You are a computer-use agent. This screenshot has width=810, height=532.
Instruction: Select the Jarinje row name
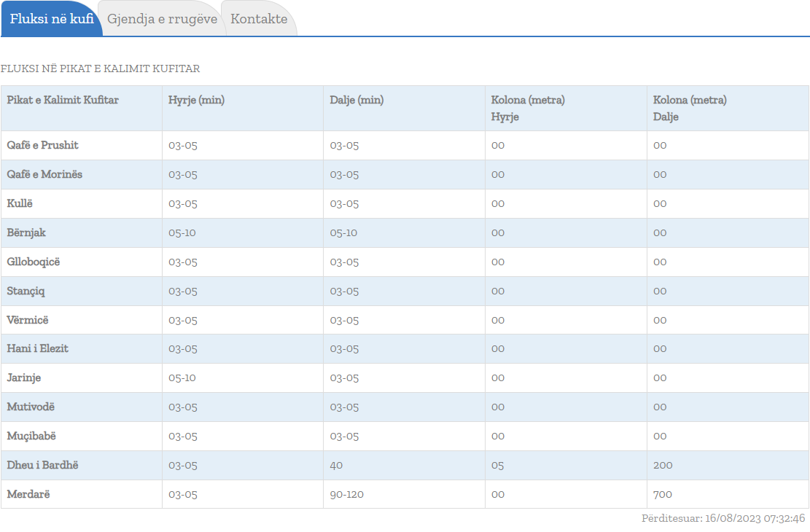point(24,378)
